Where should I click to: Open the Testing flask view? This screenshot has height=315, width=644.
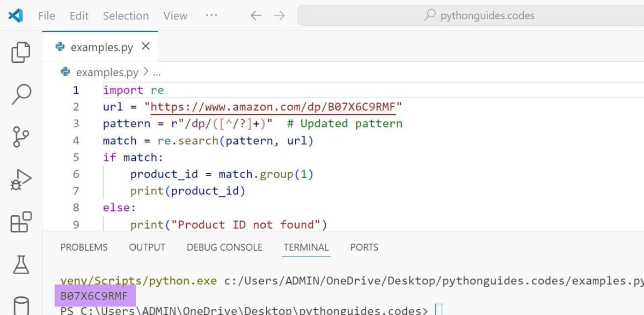pyautogui.click(x=21, y=264)
